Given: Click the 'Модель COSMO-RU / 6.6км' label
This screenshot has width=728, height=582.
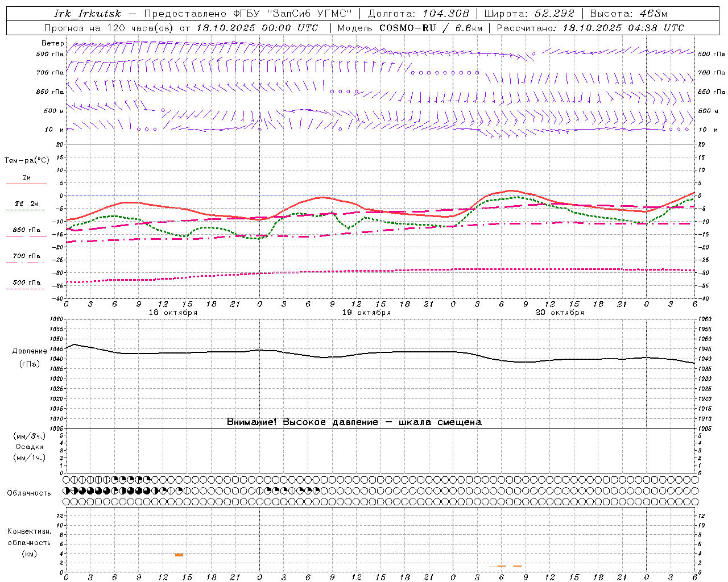Looking at the screenshot, I should [x=410, y=28].
